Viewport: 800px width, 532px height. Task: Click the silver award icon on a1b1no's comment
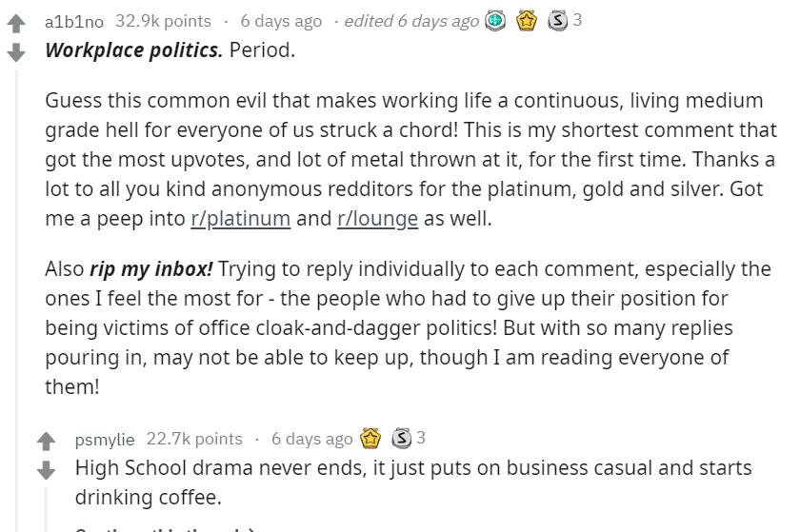pyautogui.click(x=557, y=21)
